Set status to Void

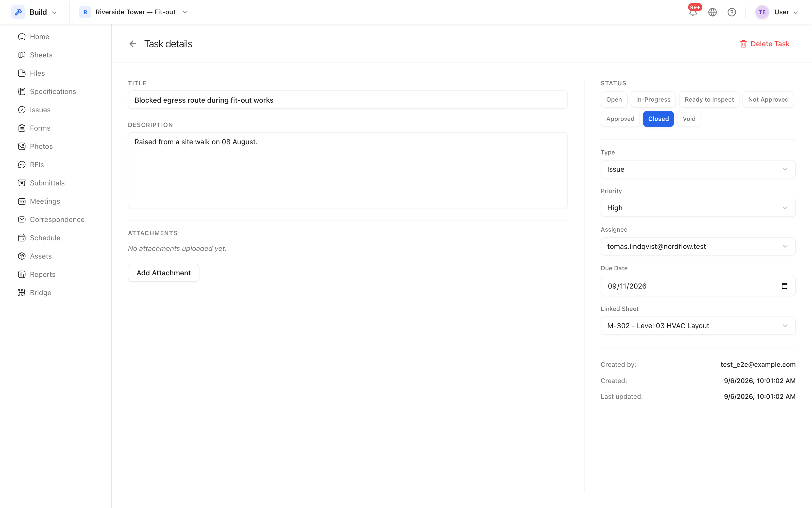point(689,119)
